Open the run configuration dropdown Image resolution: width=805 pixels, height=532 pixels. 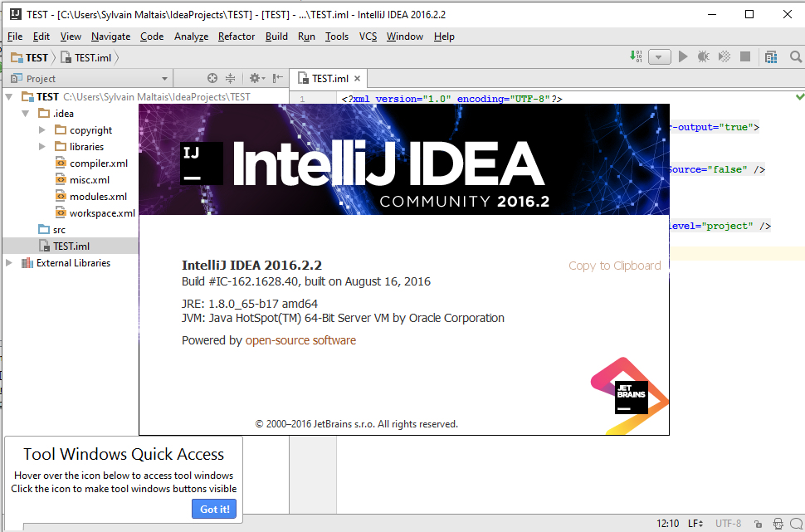659,56
